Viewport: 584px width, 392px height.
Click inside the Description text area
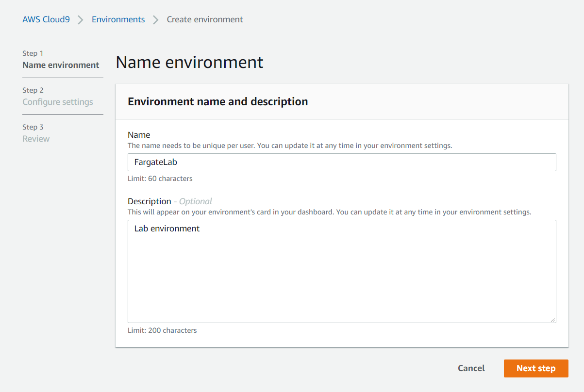pyautogui.click(x=342, y=271)
